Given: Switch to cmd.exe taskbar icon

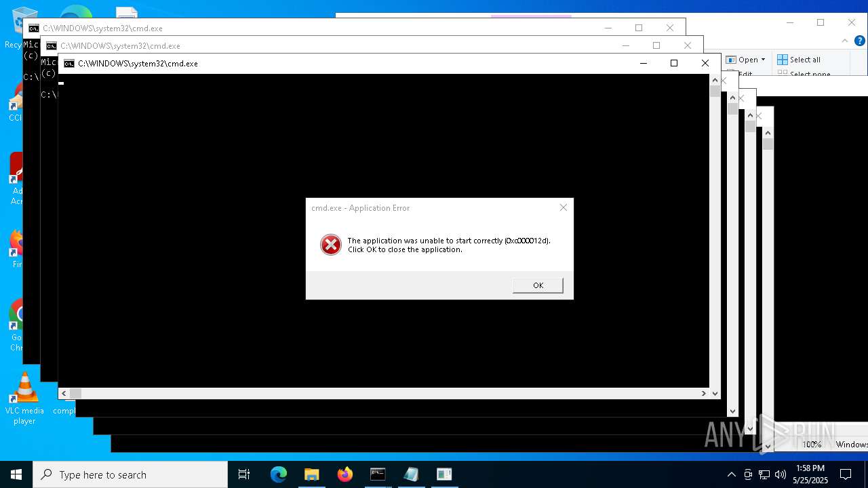Looking at the screenshot, I should (x=378, y=474).
